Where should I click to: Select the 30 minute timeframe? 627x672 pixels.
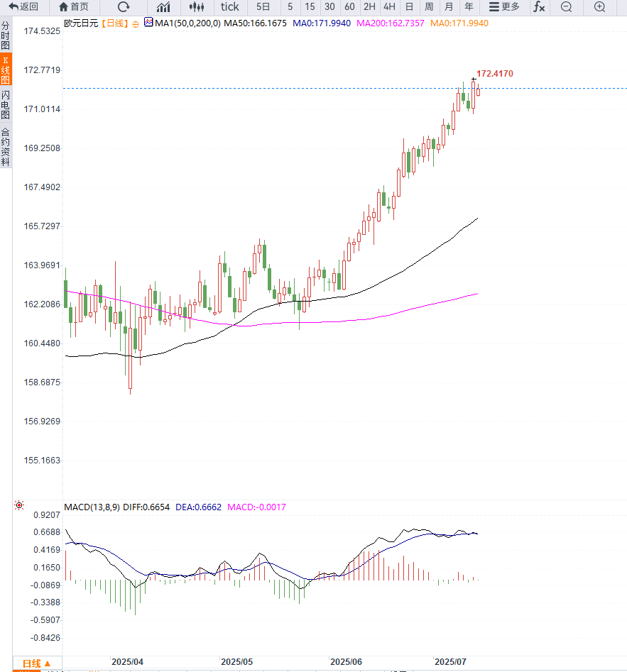329,7
